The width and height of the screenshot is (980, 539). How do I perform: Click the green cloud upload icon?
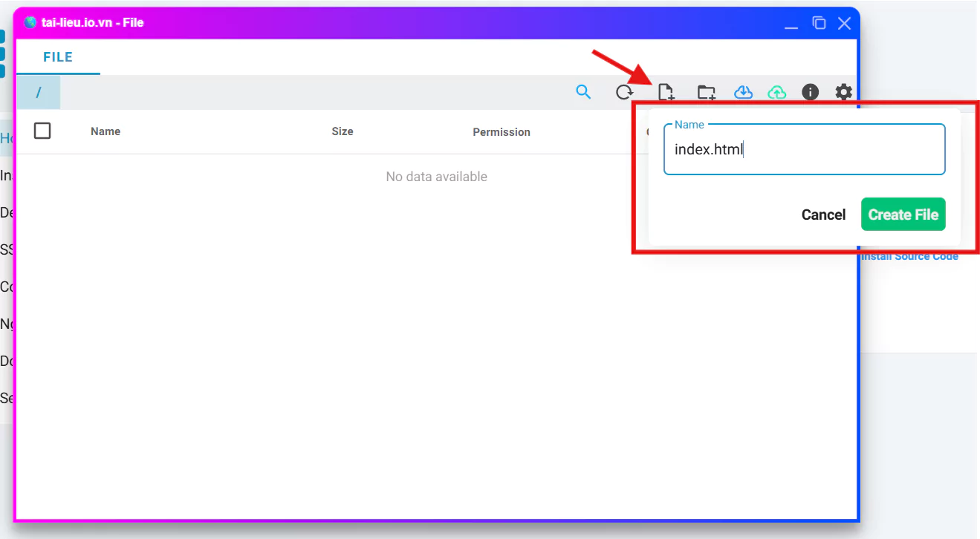[x=776, y=92]
